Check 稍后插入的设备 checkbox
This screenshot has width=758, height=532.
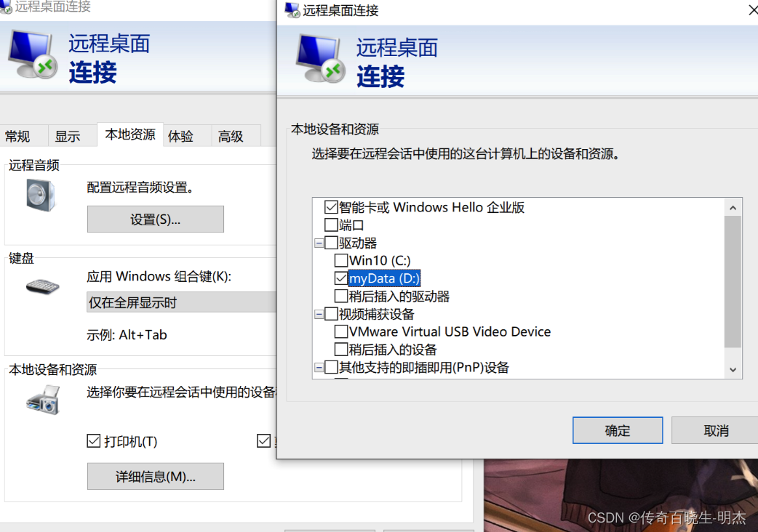point(341,349)
